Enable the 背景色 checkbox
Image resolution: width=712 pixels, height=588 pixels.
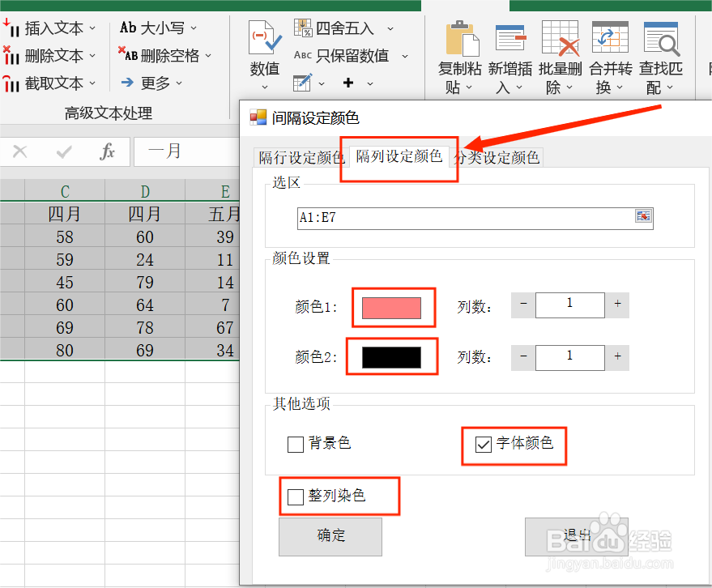(295, 444)
